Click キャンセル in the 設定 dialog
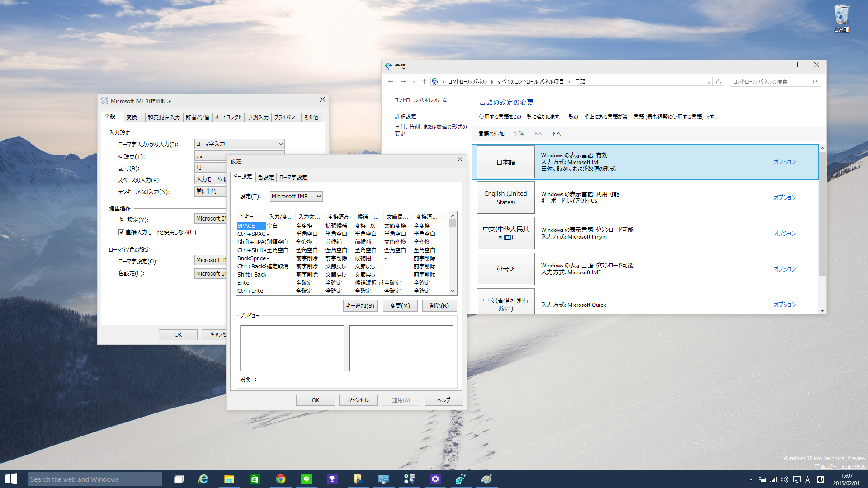The width and height of the screenshot is (868, 488). pos(359,400)
